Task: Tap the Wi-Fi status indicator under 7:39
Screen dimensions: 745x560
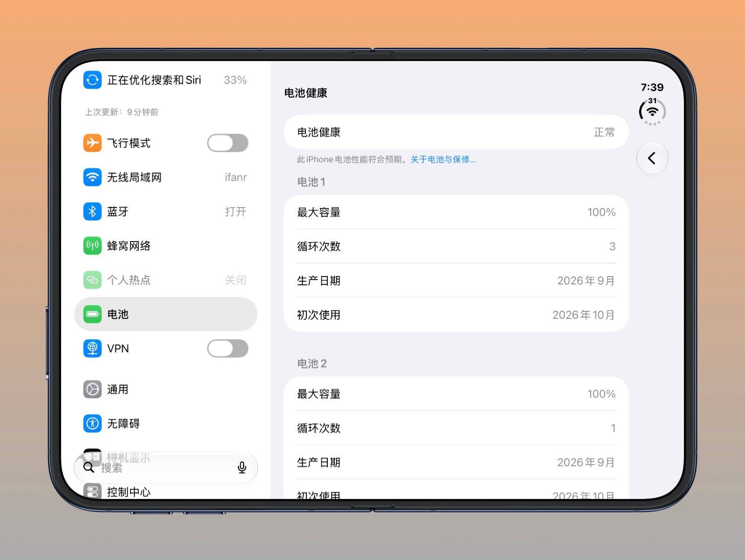Action: 652,111
